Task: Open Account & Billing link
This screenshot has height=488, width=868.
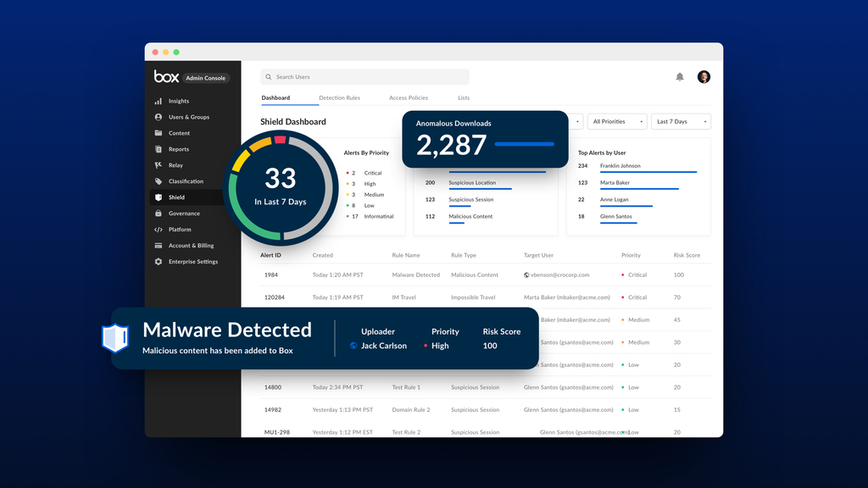Action: (191, 246)
